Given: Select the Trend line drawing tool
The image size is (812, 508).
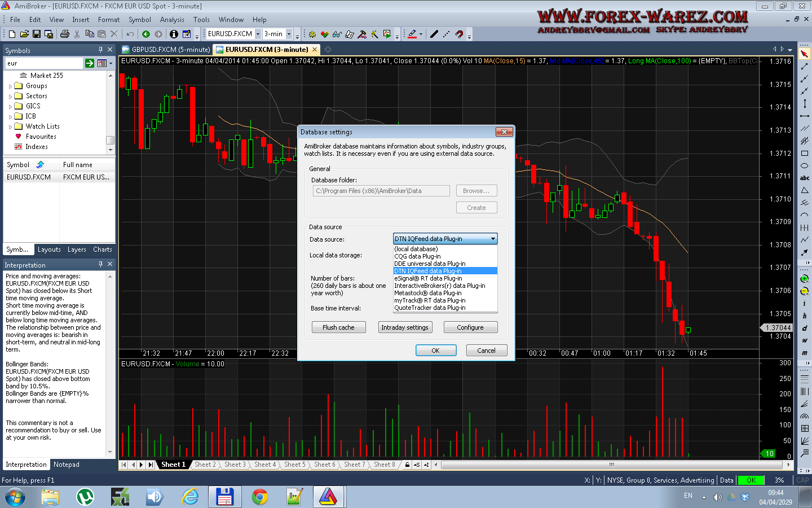Looking at the screenshot, I should click(805, 66).
